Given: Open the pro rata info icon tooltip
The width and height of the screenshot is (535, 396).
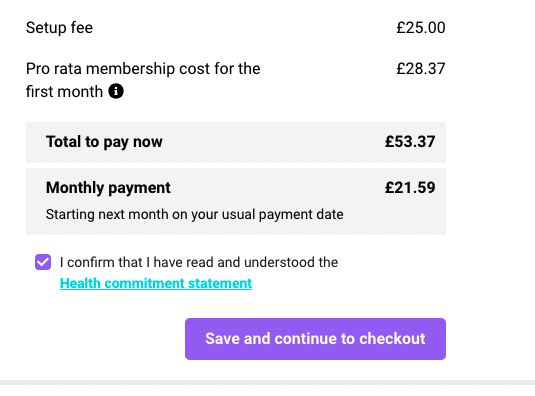Looking at the screenshot, I should coord(116,91).
